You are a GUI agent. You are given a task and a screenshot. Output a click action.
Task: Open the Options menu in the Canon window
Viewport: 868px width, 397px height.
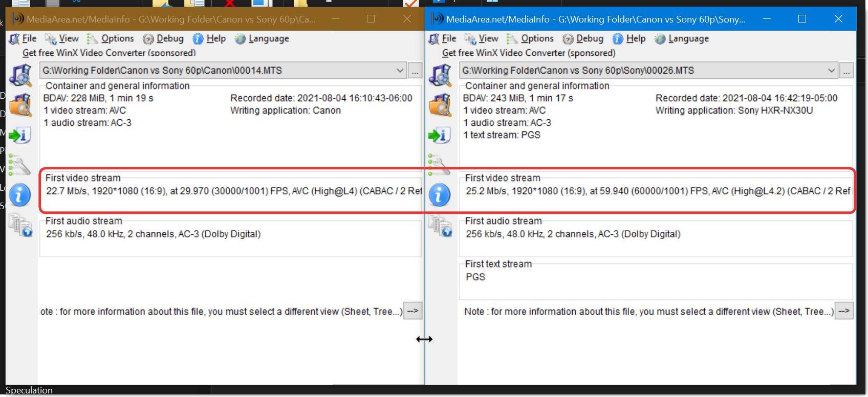click(x=111, y=38)
